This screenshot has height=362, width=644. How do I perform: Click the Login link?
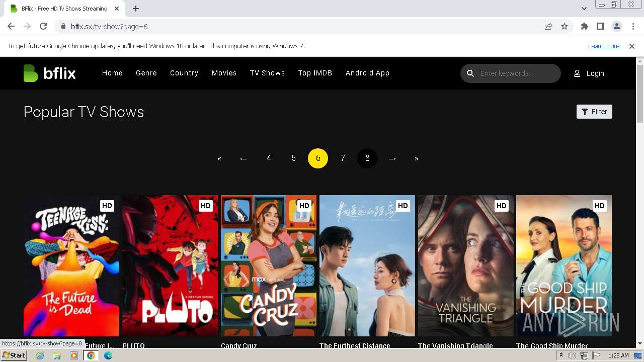[595, 73]
